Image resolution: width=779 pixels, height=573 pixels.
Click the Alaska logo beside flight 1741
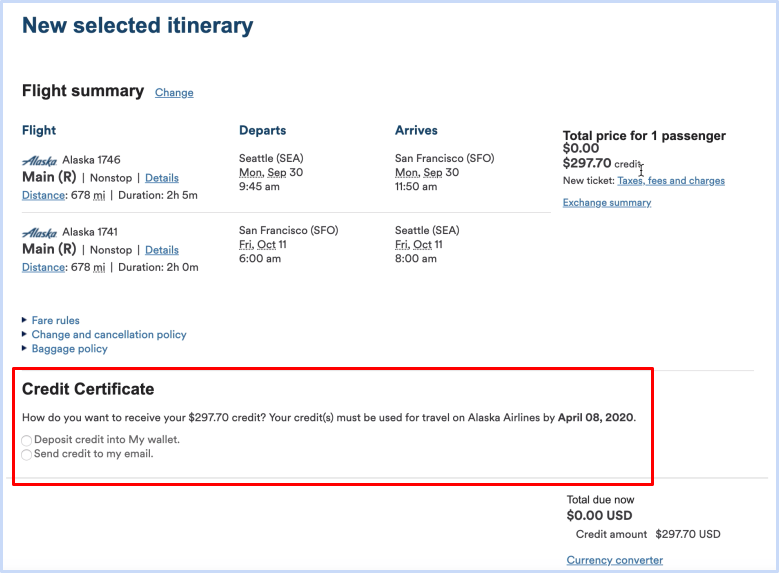(39, 233)
